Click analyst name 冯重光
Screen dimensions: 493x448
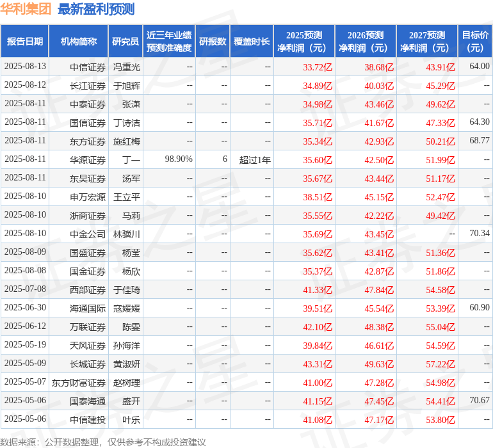127,67
